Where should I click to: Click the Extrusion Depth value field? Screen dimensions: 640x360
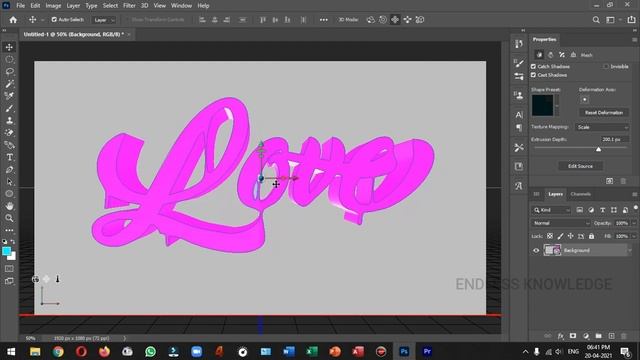tap(614, 139)
